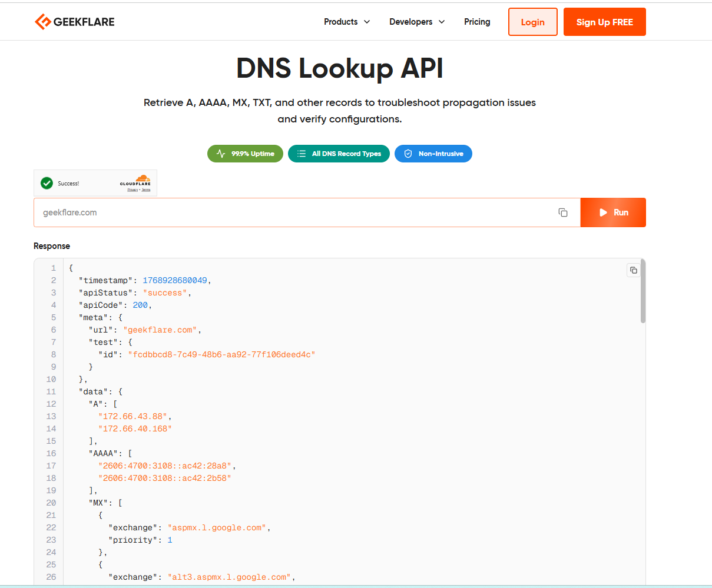Select the Developers menu item
The width and height of the screenshot is (712, 588).
point(412,21)
